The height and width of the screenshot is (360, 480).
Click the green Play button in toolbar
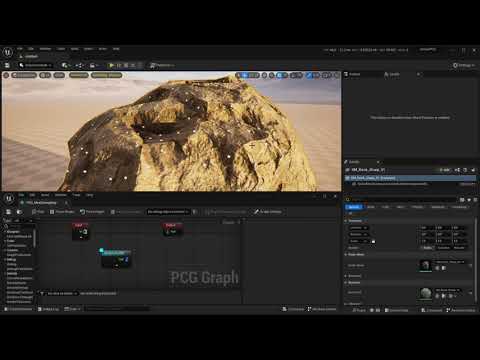coord(112,65)
